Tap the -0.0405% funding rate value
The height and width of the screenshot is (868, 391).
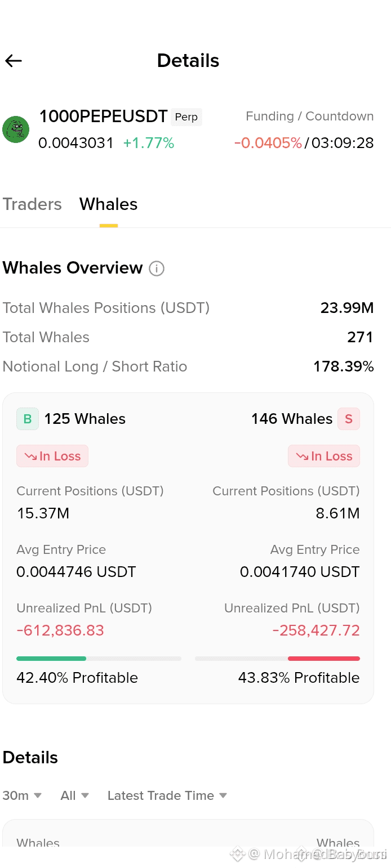click(268, 143)
